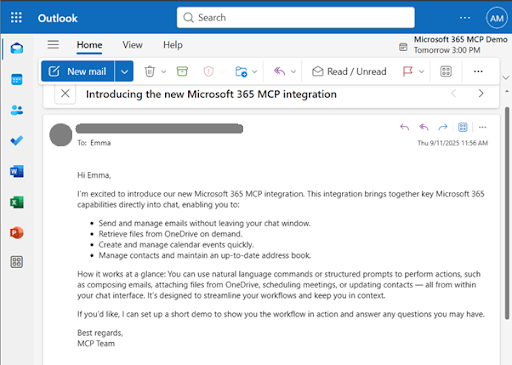
Task: Expand the ribbon with chevron
Action: [x=506, y=78]
